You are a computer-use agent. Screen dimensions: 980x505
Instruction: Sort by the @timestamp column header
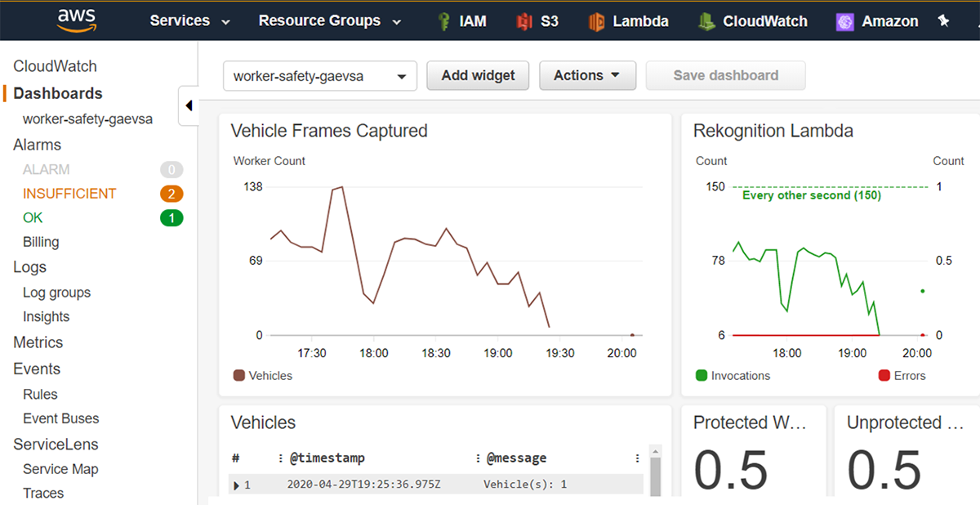tap(327, 458)
